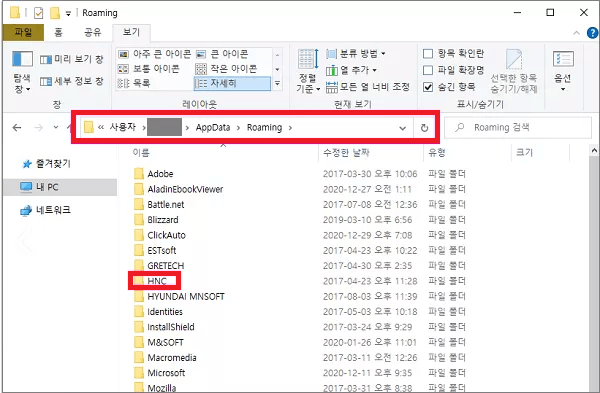Click the vertical scrollbar up arrow
The image size is (600, 393).
click(x=594, y=151)
